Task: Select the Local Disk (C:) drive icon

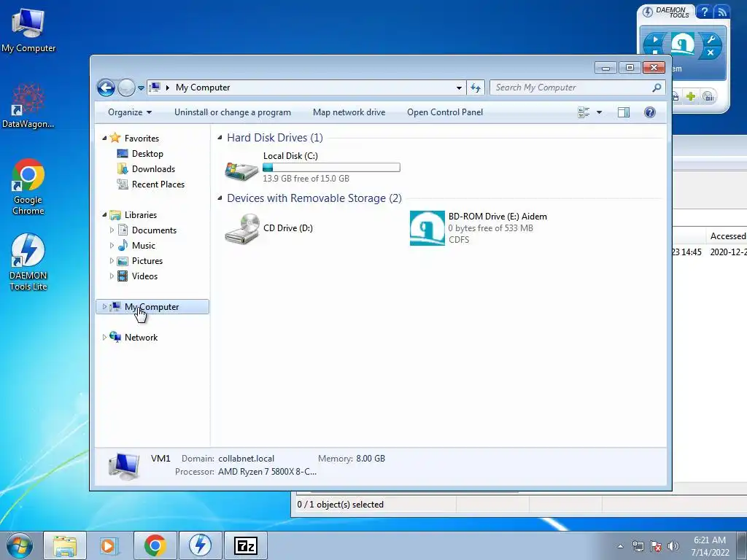Action: click(x=241, y=170)
